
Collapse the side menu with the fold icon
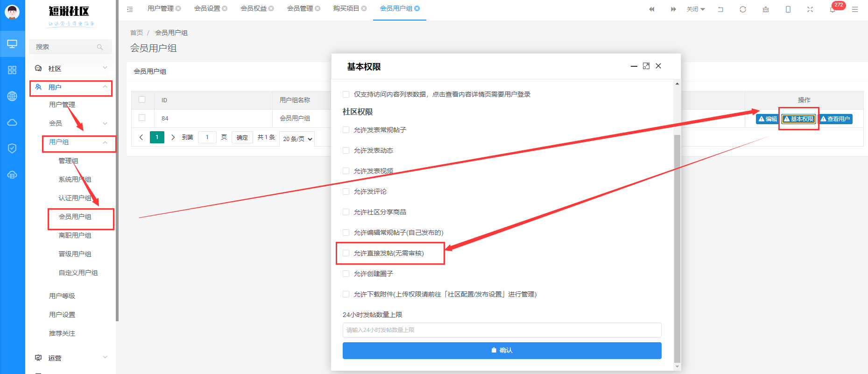tap(130, 9)
